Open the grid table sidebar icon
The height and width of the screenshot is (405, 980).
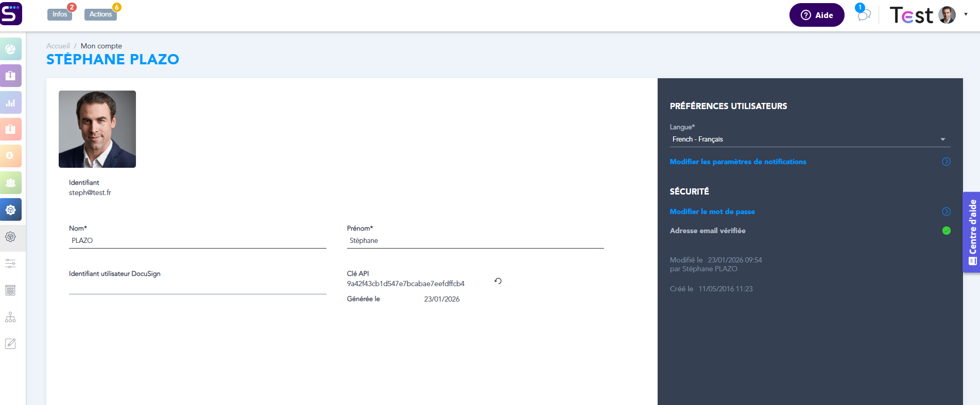point(10,290)
